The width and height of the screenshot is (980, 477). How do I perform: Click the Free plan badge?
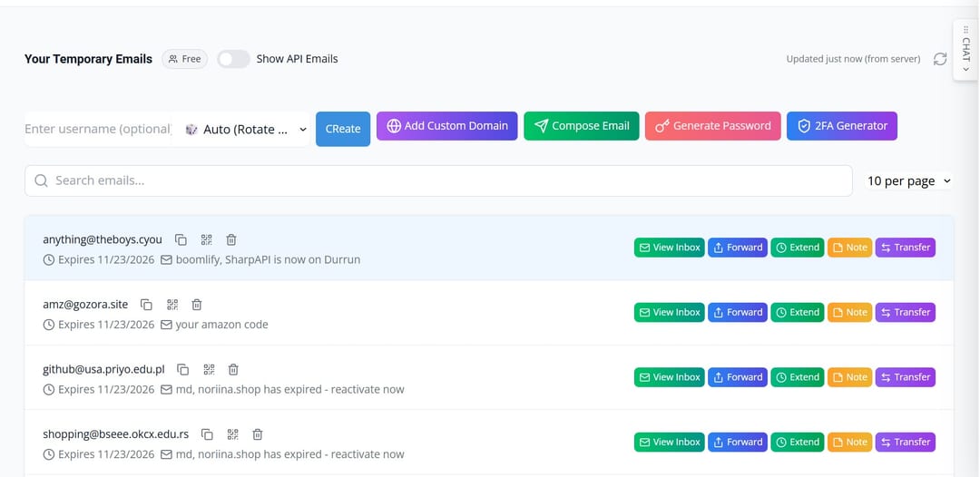click(x=184, y=59)
